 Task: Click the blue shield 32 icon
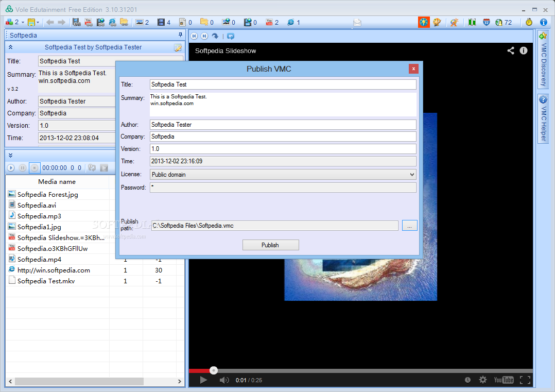click(x=487, y=22)
